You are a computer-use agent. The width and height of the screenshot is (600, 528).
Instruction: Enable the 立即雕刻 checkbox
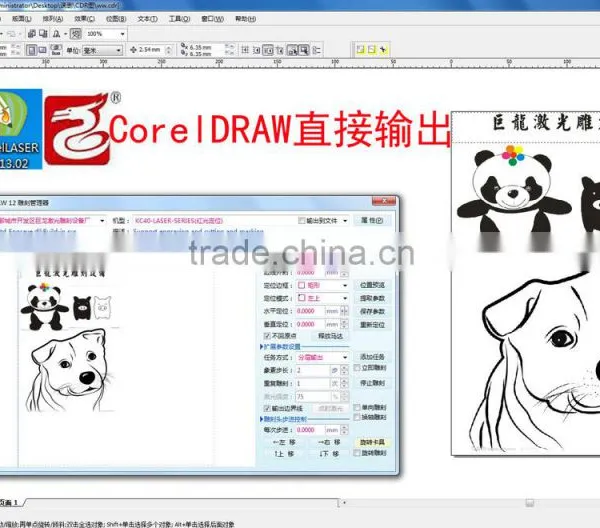357,368
